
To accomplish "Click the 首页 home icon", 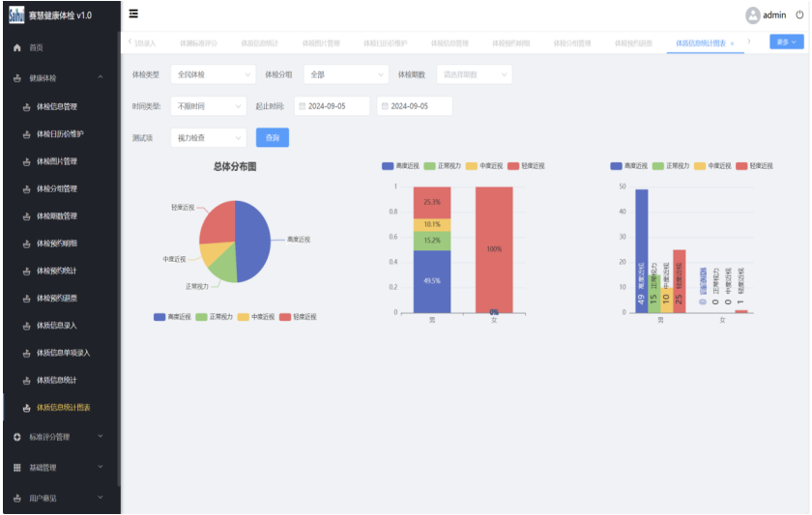I will (x=17, y=47).
